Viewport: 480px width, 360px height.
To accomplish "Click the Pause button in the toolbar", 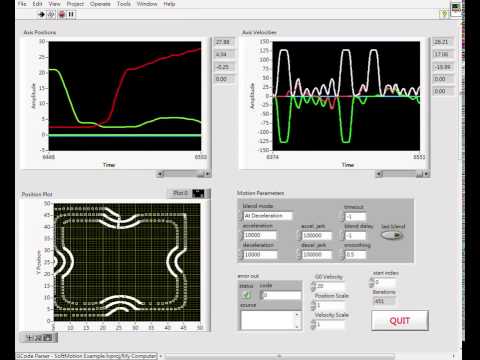I will 71,14.
